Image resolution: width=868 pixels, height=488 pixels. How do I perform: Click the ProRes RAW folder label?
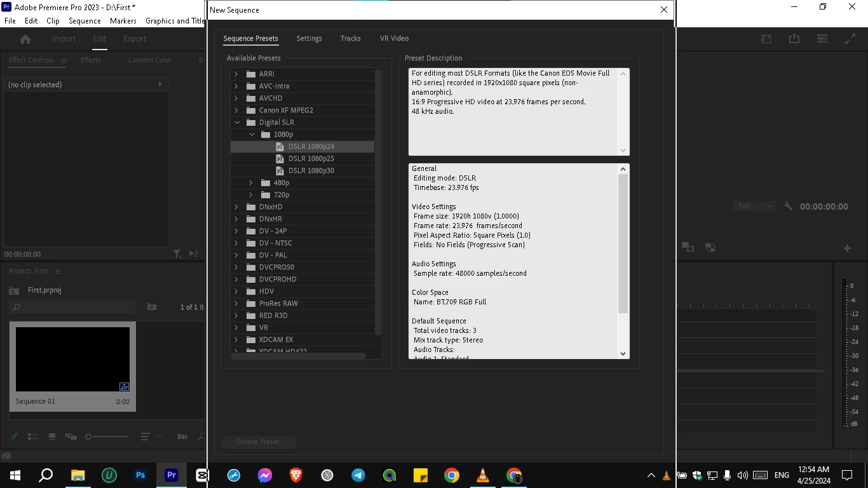(278, 303)
